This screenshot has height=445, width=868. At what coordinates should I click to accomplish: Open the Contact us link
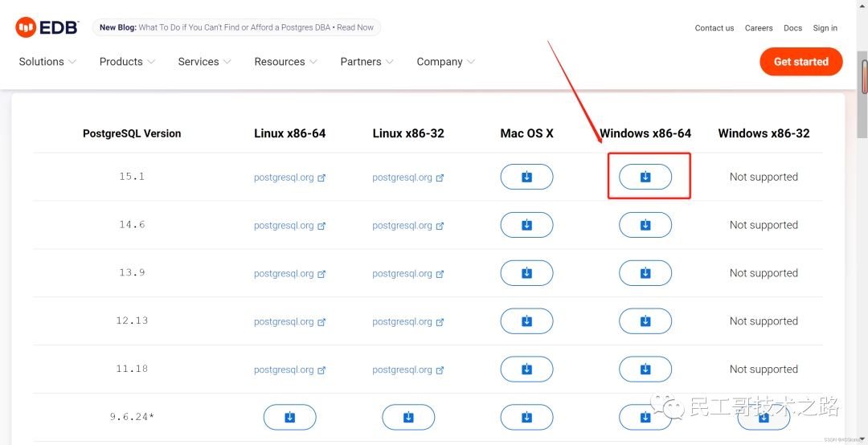(x=714, y=27)
